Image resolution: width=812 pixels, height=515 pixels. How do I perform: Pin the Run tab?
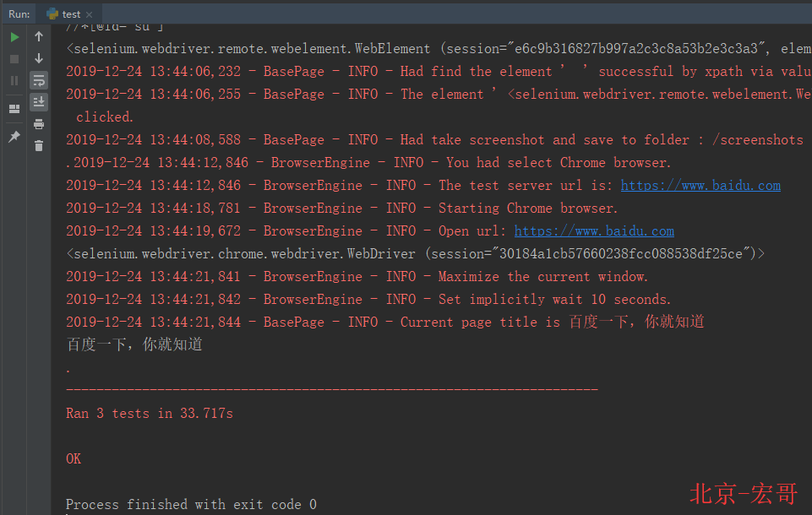point(14,137)
